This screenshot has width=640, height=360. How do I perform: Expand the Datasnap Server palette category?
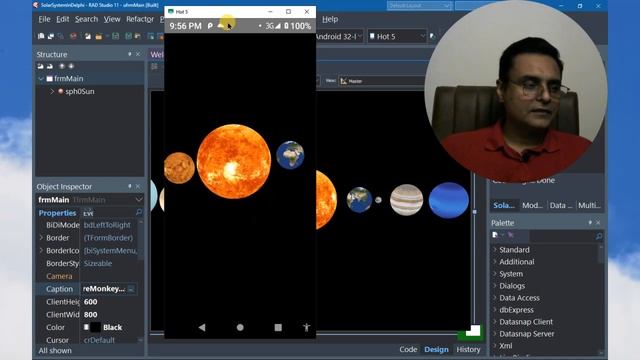pos(495,333)
